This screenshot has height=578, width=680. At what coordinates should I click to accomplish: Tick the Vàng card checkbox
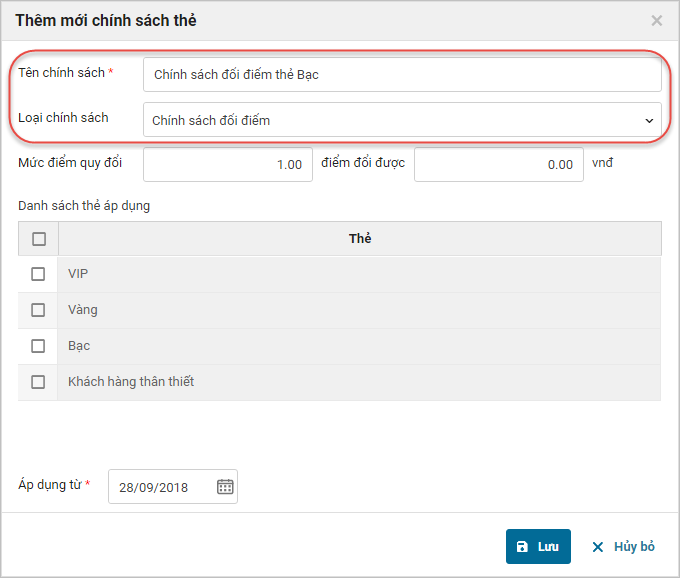pos(38,310)
